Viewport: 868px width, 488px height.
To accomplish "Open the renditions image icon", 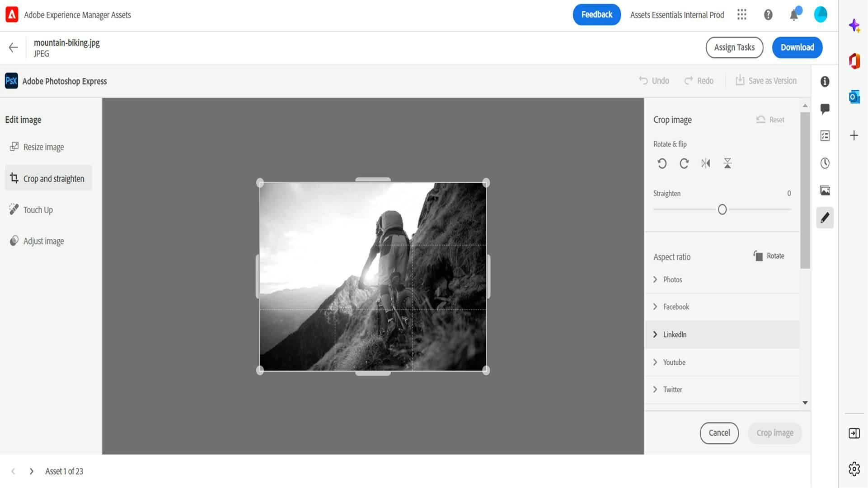I will click(x=825, y=191).
